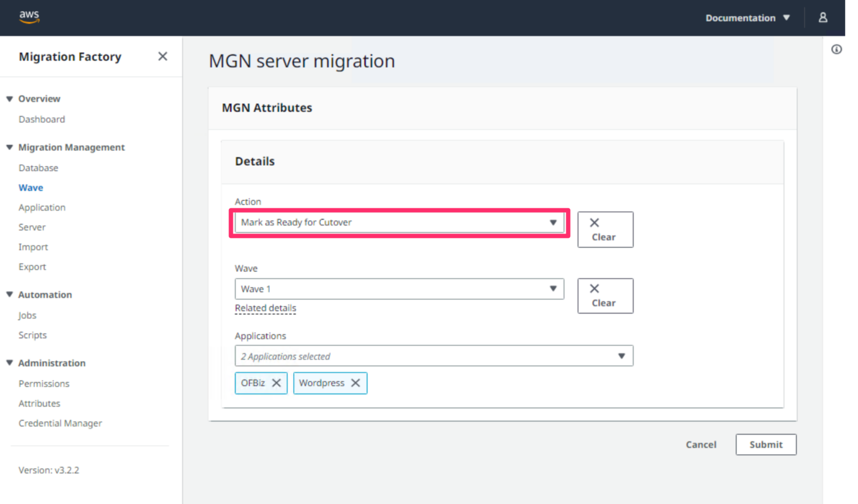Clear the selected Action
858x504 pixels.
tap(605, 229)
